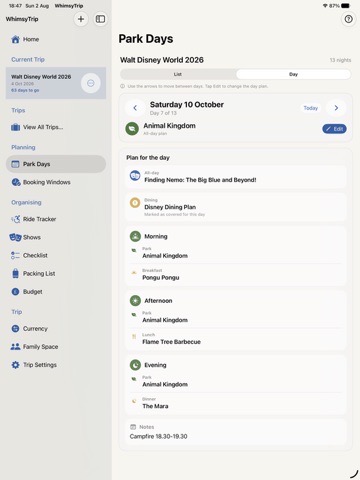Tap the 18:47 clock in the status bar

(x=15, y=6)
